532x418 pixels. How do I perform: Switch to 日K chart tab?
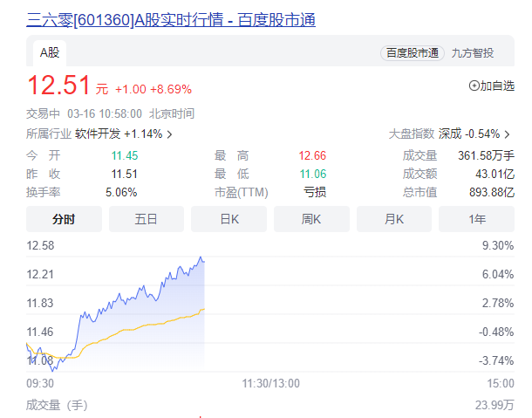click(229, 219)
